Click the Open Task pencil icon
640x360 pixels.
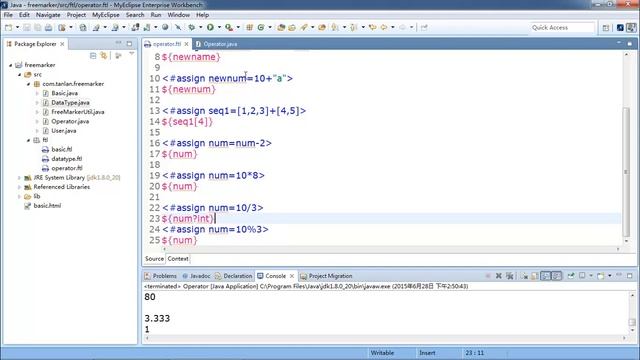coord(304,27)
